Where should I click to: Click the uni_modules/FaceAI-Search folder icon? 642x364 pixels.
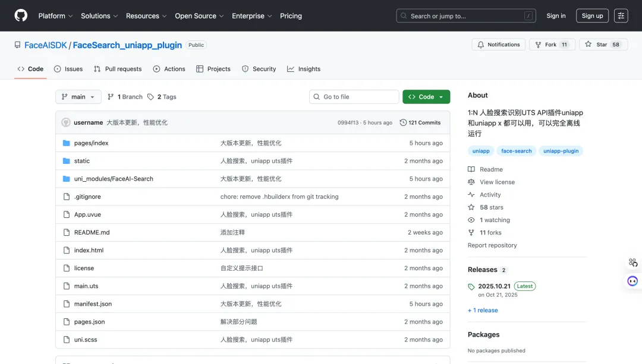(67, 179)
